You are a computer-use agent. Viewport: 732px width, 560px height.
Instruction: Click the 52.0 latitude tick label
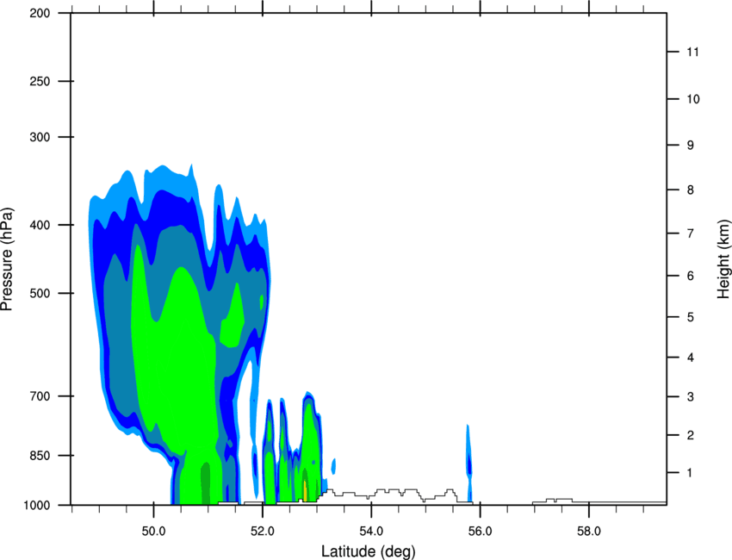pos(263,532)
